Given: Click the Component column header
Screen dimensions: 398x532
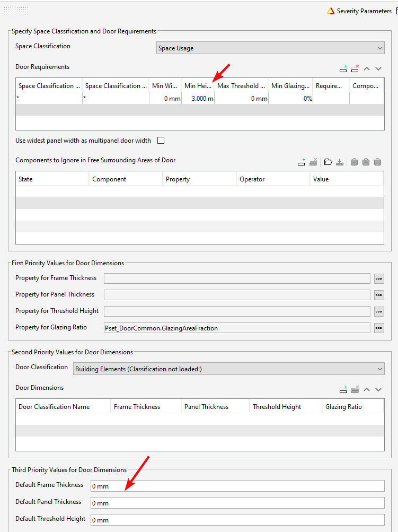Looking at the screenshot, I should pos(126,179).
